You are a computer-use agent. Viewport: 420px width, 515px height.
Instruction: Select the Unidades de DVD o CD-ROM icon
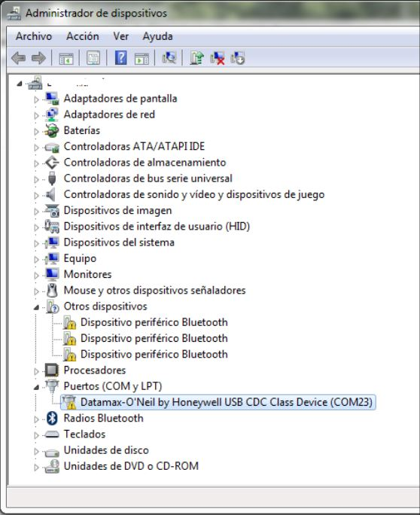[x=52, y=466]
